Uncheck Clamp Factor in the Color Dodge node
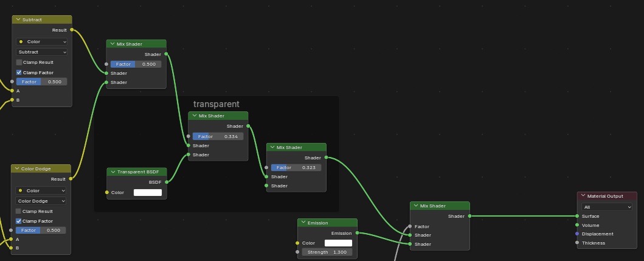 pos(18,221)
